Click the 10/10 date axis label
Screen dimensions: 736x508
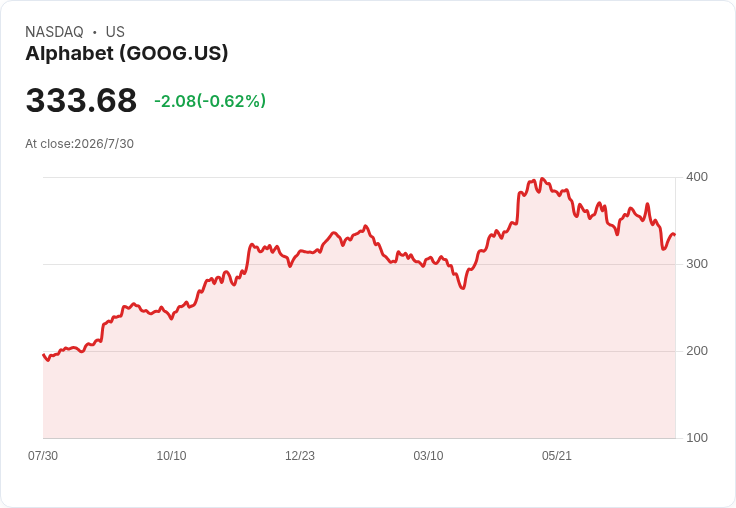171,456
